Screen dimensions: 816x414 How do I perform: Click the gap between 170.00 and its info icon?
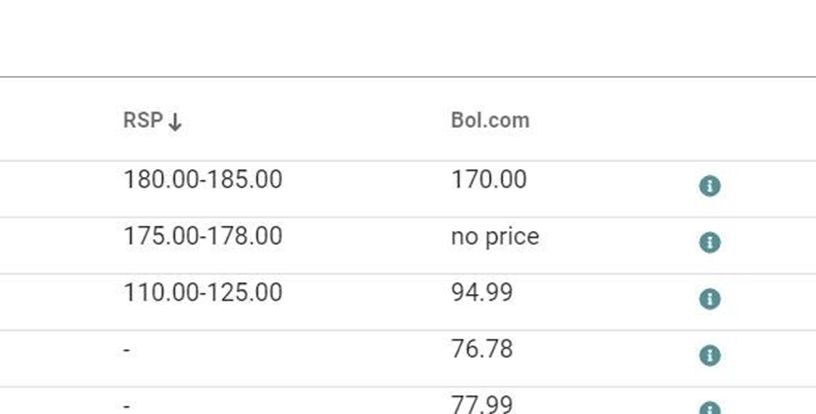(610, 185)
